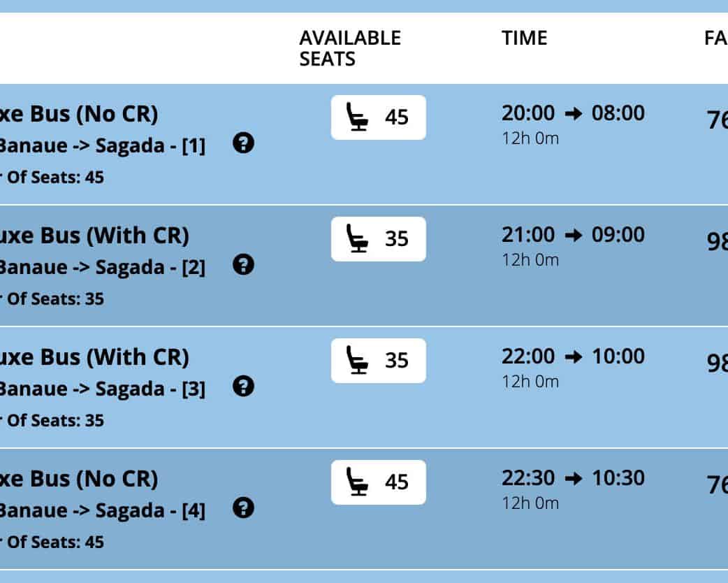This screenshot has height=583, width=728.
Task: Click help icon beside Banaue -> Sagada [3]
Action: [243, 386]
